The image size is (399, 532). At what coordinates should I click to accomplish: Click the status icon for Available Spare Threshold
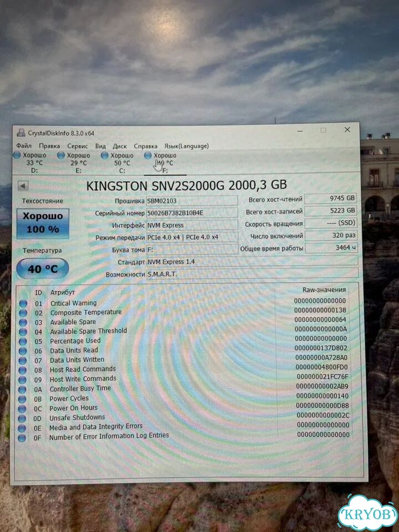pos(23,332)
